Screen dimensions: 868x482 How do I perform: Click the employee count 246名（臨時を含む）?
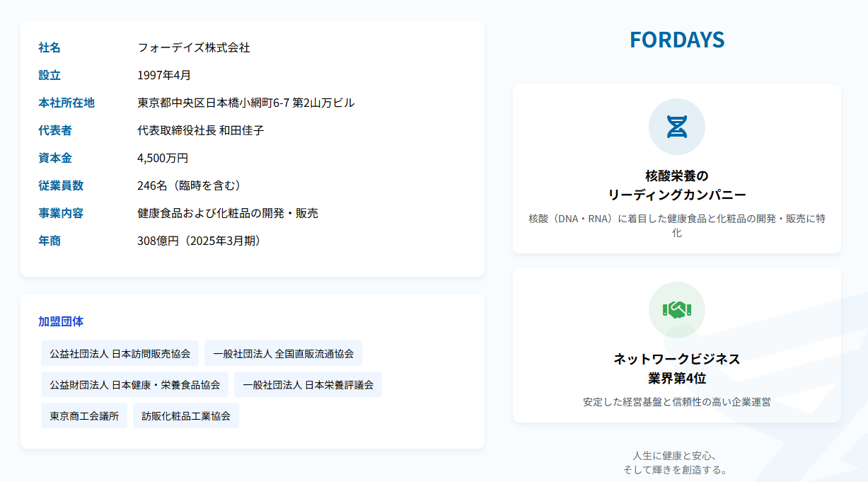pos(191,185)
